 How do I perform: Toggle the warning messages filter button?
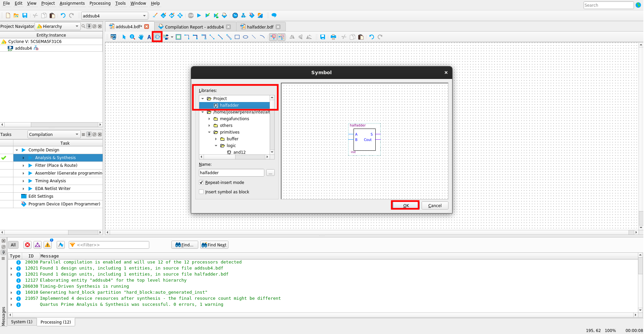[x=48, y=245]
